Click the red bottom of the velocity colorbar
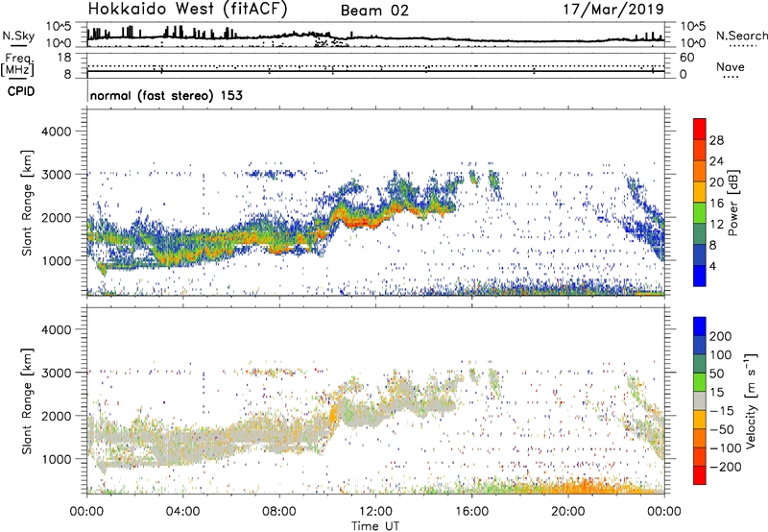 [700, 475]
